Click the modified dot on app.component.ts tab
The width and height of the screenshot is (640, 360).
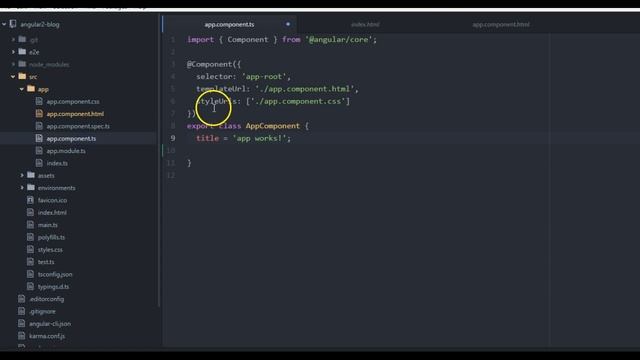(x=288, y=24)
